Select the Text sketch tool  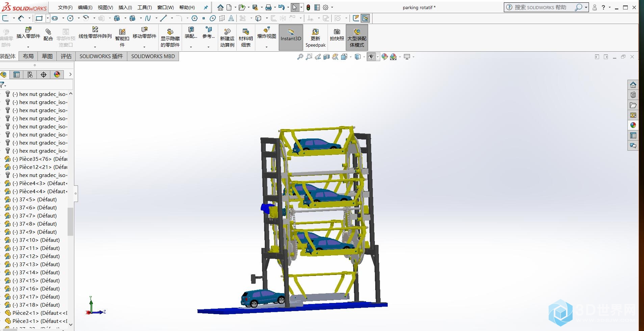(231, 18)
